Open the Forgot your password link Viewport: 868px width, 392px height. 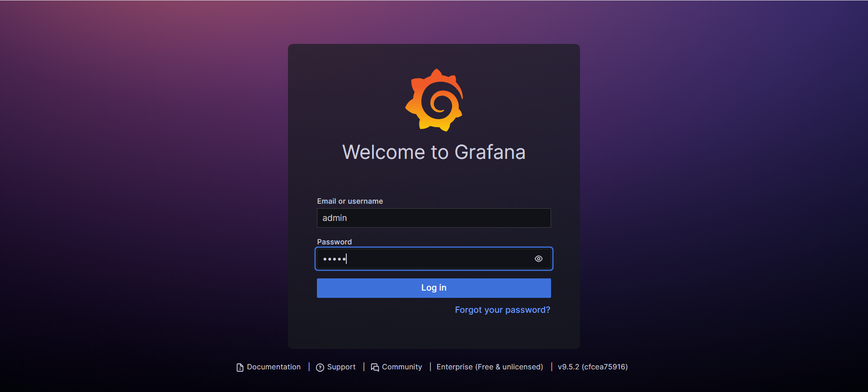pos(503,310)
